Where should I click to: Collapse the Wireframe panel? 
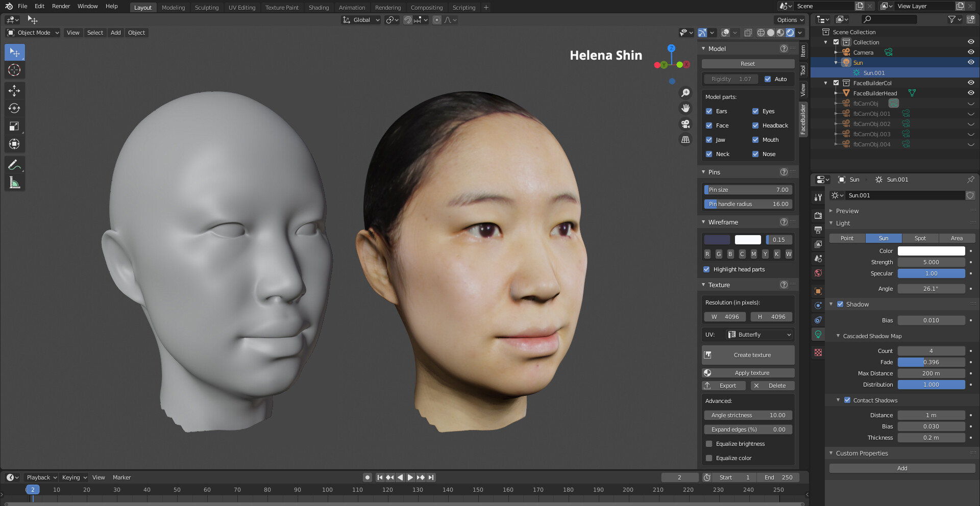703,222
